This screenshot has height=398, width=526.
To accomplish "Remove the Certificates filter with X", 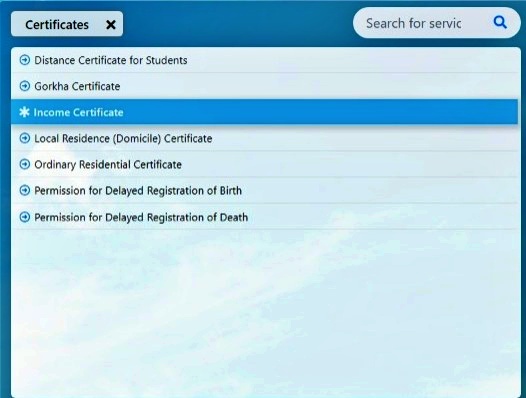I will (x=111, y=24).
